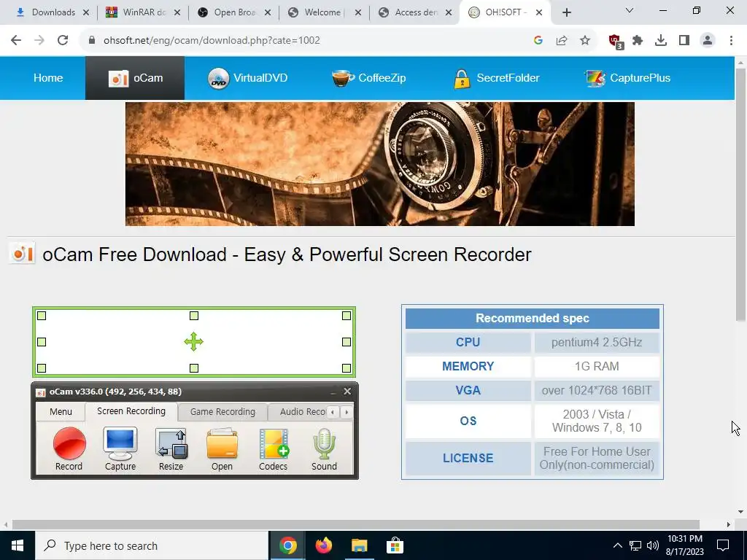Screen dimensions: 747x560
Task: Close the OH!SOFT browser tab
Action: coord(539,13)
